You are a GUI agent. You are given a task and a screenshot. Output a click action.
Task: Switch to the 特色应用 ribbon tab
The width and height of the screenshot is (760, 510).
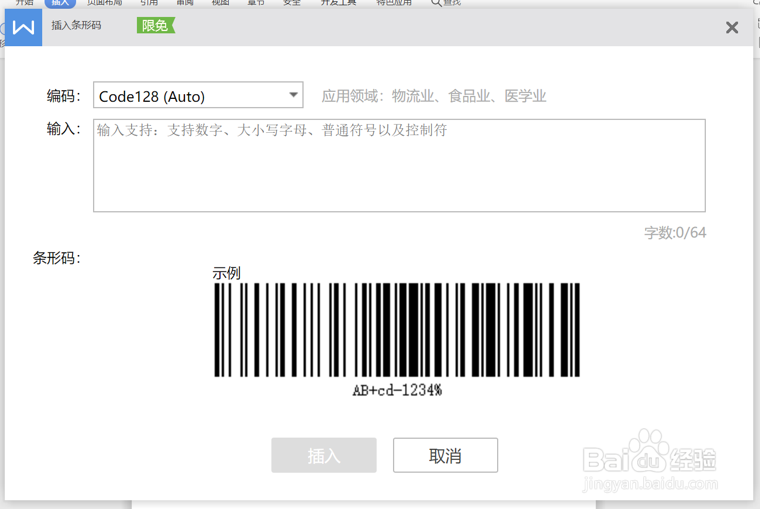point(394,2)
